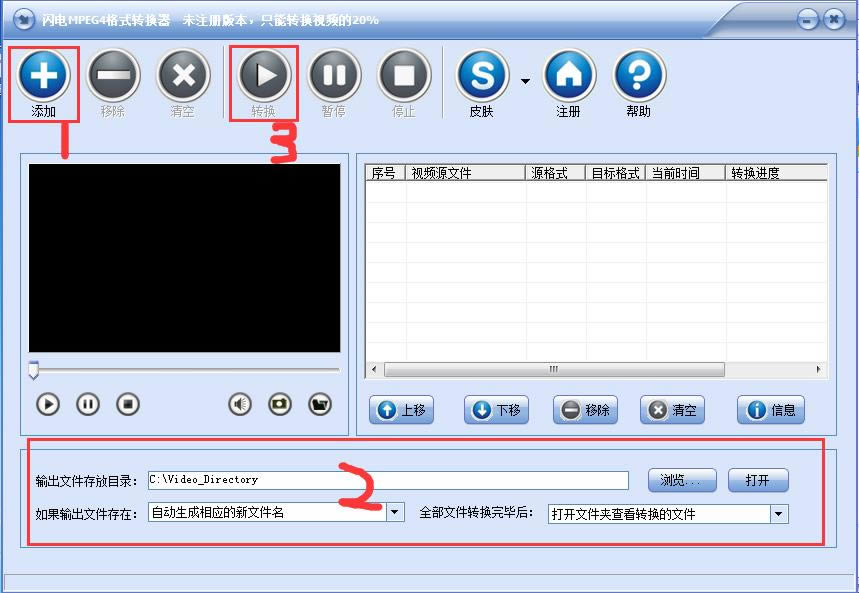Open the 注册 (Register) home icon

click(x=569, y=75)
